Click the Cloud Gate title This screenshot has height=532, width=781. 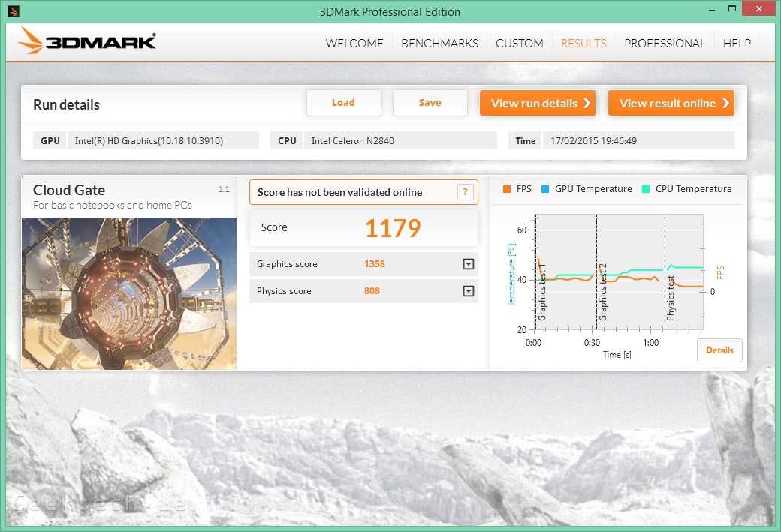[x=69, y=190]
